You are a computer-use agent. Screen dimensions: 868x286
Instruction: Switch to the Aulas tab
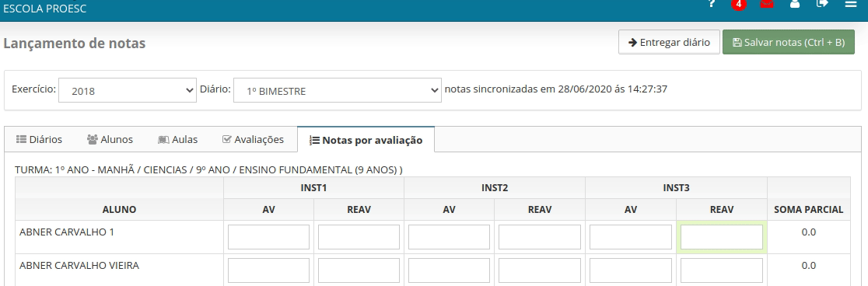177,139
